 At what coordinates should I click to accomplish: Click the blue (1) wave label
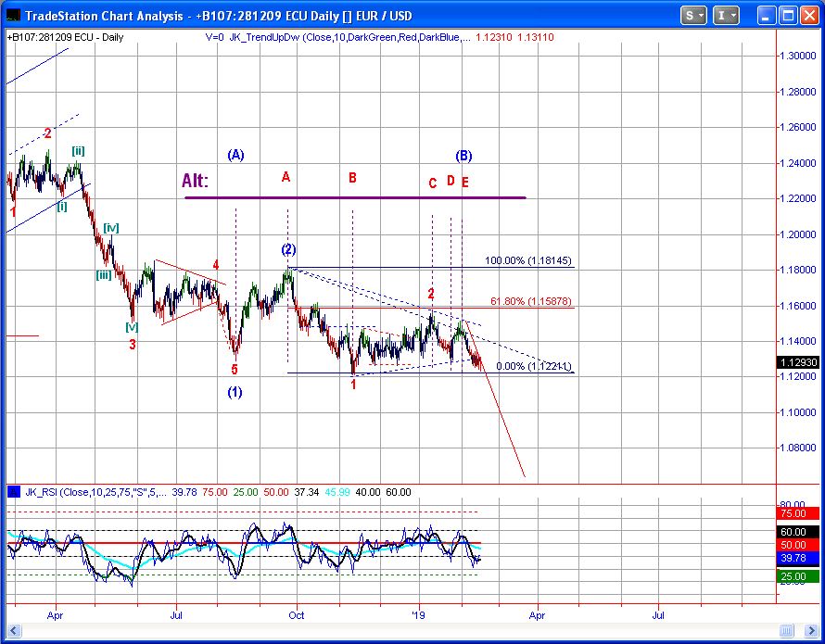tap(235, 392)
